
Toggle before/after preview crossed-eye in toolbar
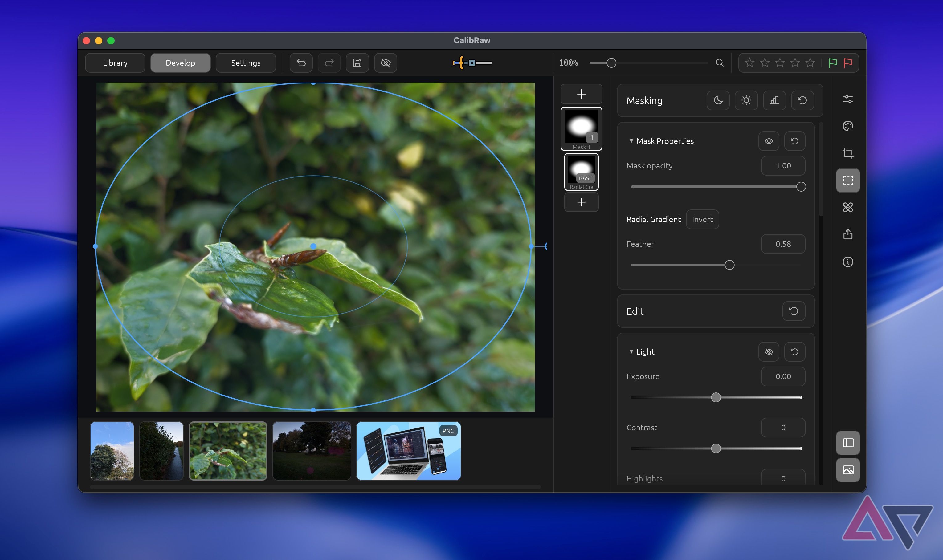(x=386, y=63)
